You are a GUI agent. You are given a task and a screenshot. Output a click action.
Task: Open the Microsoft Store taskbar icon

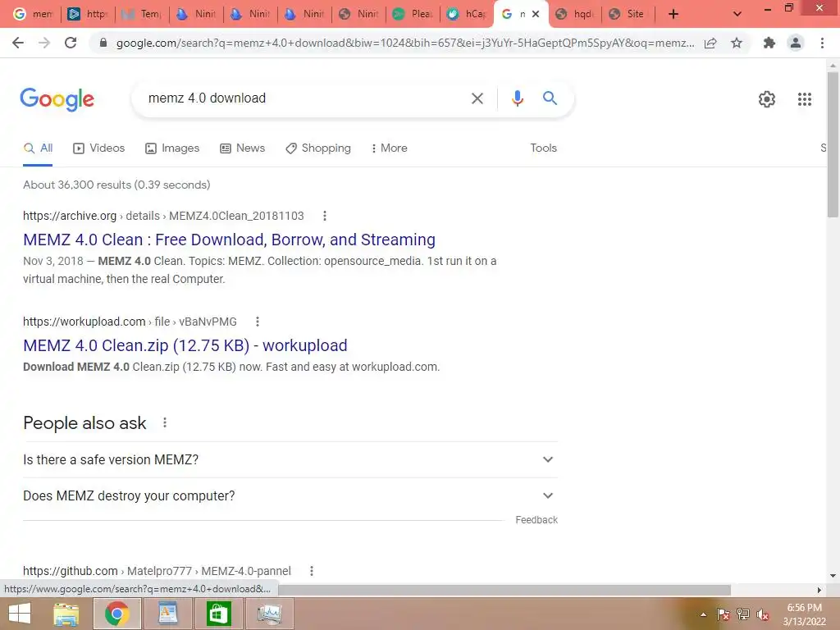coord(218,614)
